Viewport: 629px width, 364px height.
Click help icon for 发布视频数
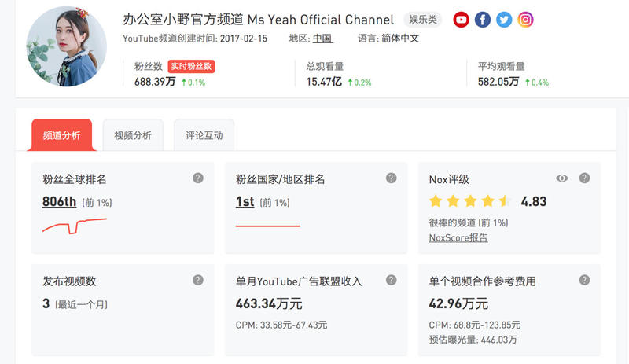(x=198, y=280)
